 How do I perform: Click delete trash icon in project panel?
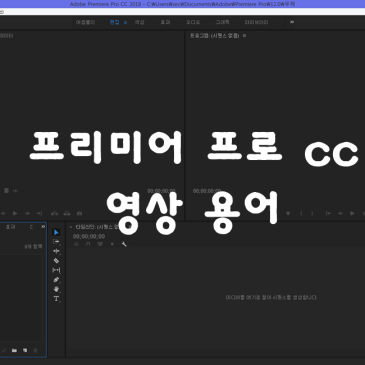click(x=35, y=350)
